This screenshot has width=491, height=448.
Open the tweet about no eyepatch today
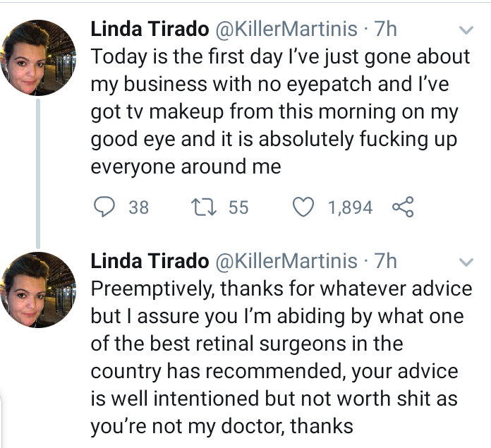[x=280, y=111]
